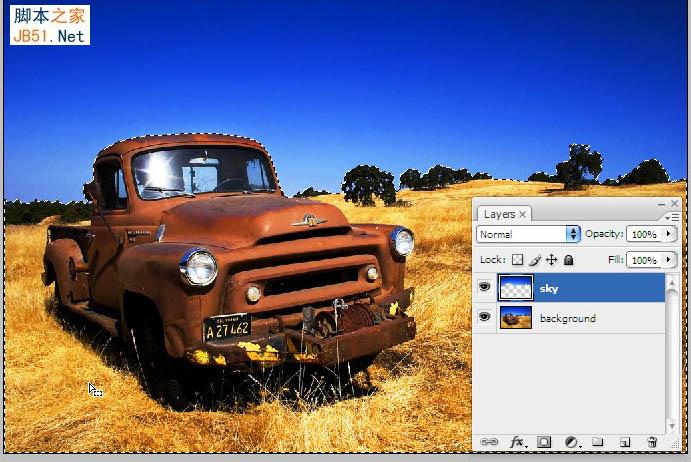The width and height of the screenshot is (691, 462).
Task: Lock transparent pixels
Action: coord(517,260)
